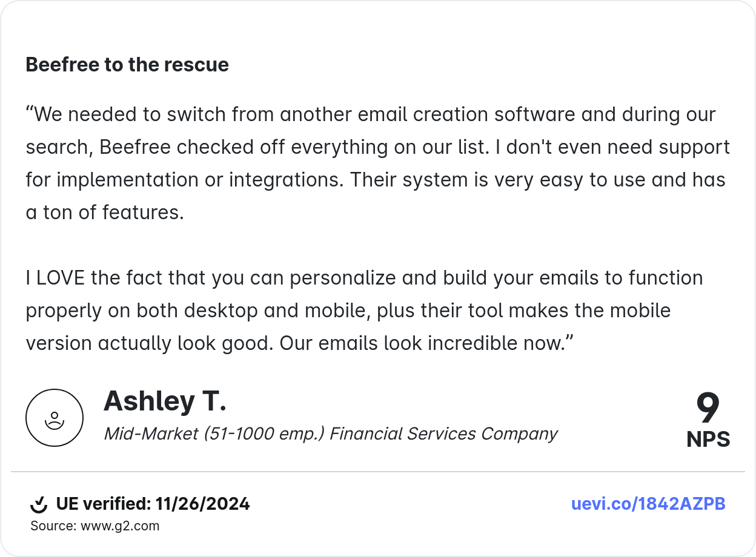Click the second paragraph of the review
The image size is (756, 557).
point(363,311)
